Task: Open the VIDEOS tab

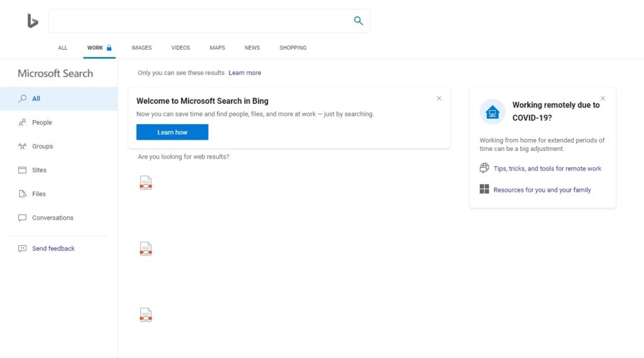Action: (180, 48)
